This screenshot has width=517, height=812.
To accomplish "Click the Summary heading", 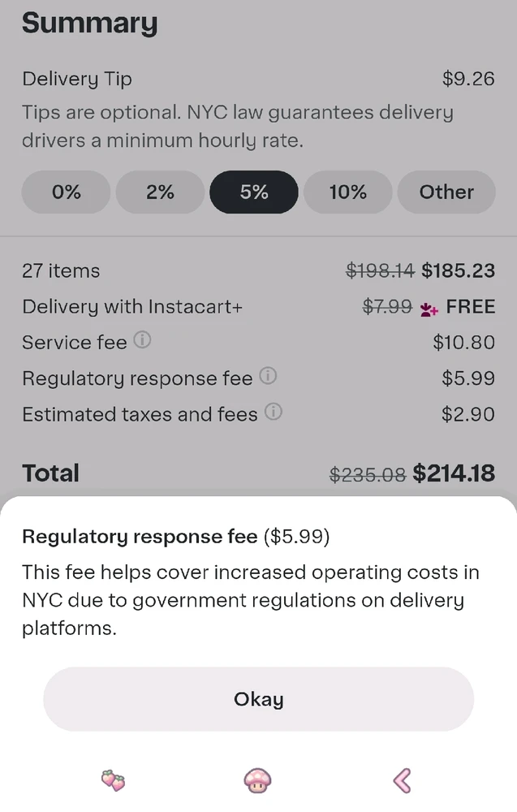I will coord(89,23).
